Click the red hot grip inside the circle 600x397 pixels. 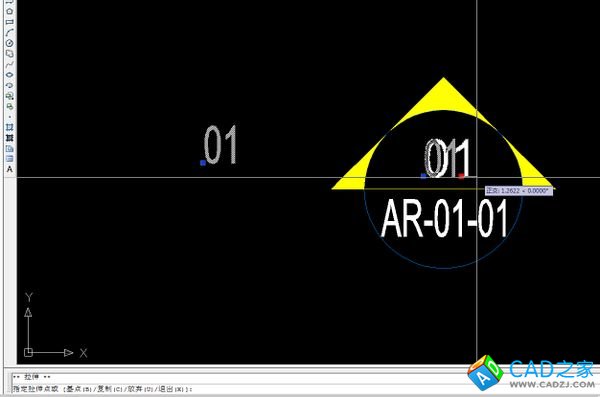click(x=461, y=176)
